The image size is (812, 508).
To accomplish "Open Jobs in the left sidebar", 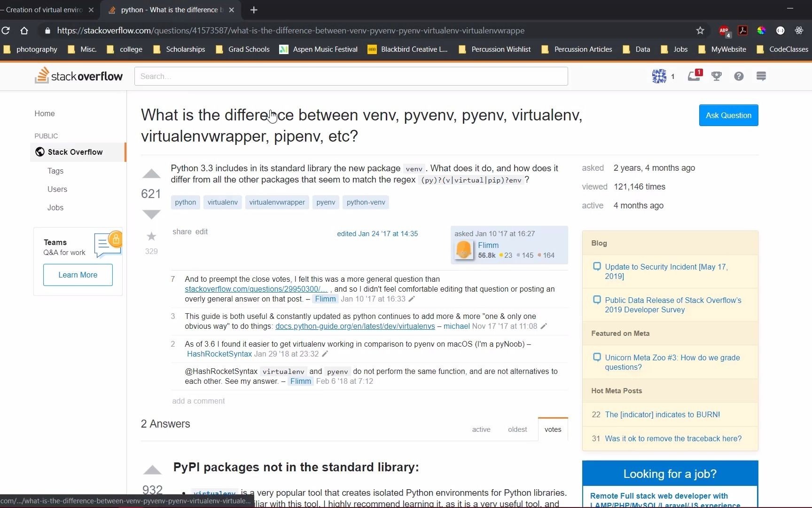I will (55, 207).
